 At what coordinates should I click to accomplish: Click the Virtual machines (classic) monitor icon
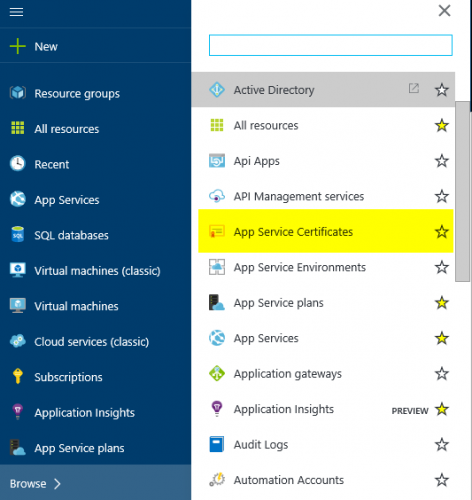tap(18, 270)
